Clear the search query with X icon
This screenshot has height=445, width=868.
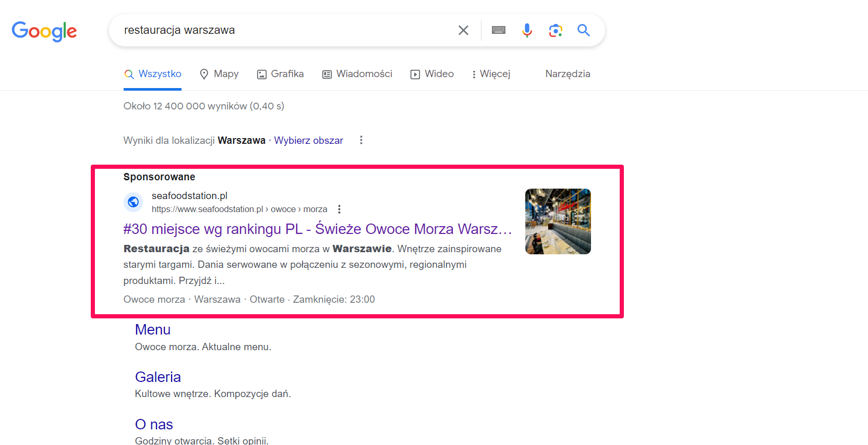463,30
